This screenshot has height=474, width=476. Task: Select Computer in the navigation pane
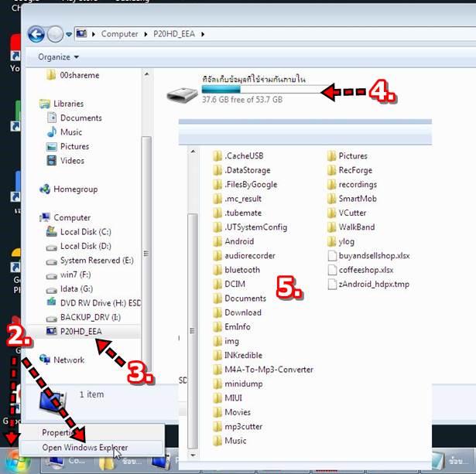point(65,218)
